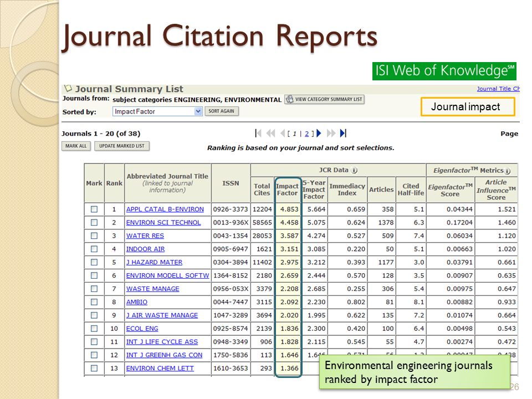Screen dimensions: 532x399
Task: Open Eigenfactor Metrics info icon
Action: pos(508,171)
